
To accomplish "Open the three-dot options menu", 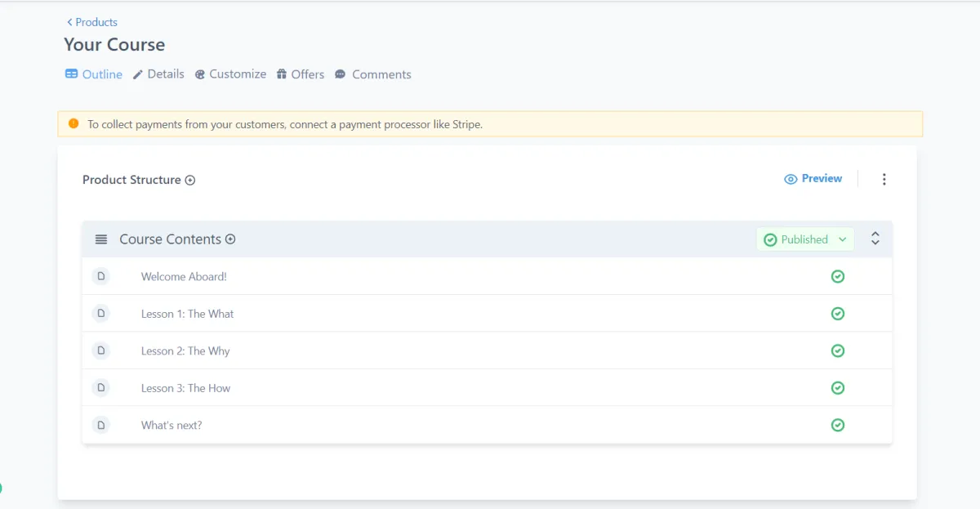I will click(884, 179).
